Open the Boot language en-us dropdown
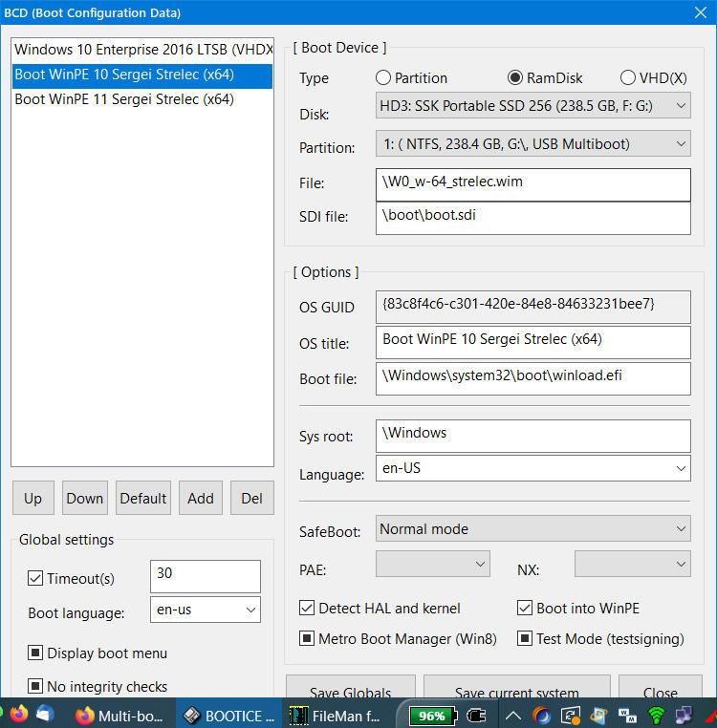717x728 pixels. [x=206, y=610]
